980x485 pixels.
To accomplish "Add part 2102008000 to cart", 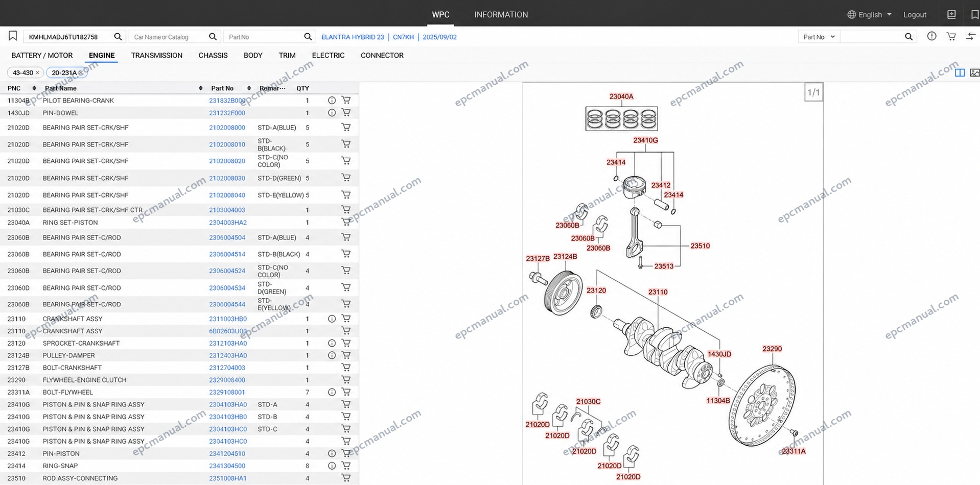I will point(346,127).
